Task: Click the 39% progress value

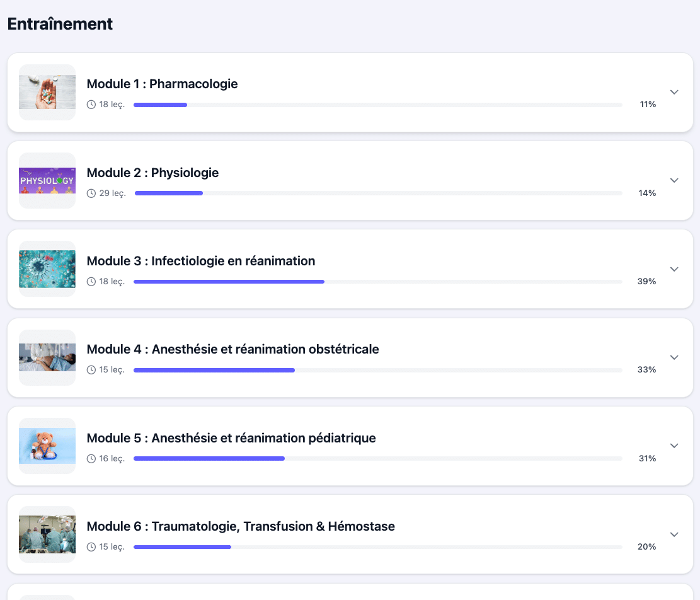Action: (x=646, y=282)
